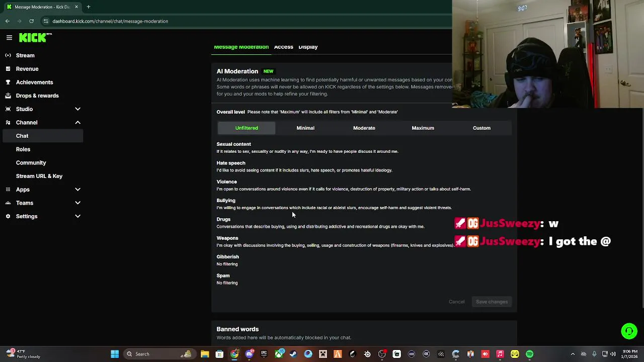Viewport: 644px width, 362px height.
Task: Switch to the Access tab
Action: tap(283, 47)
